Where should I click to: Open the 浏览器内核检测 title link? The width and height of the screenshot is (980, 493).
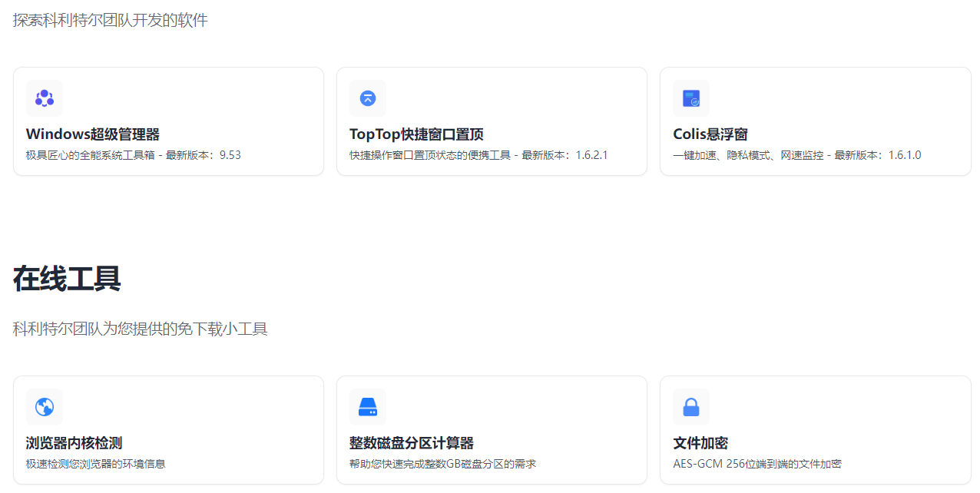74,443
